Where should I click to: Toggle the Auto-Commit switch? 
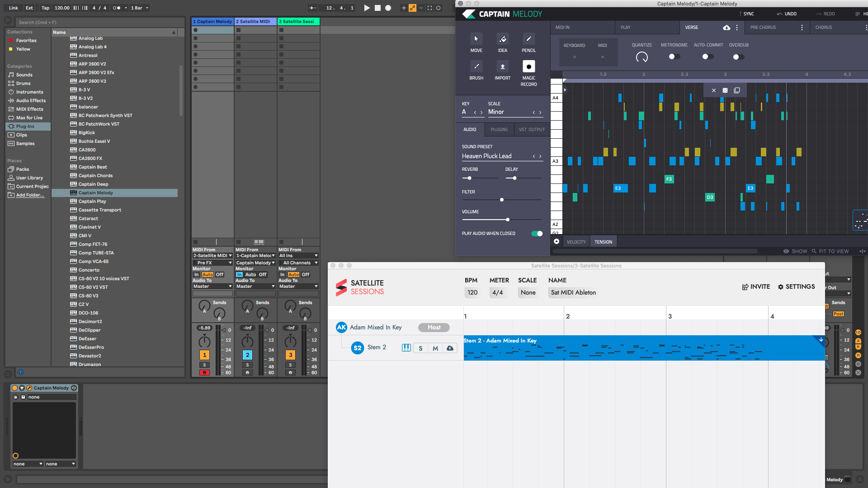(x=708, y=57)
